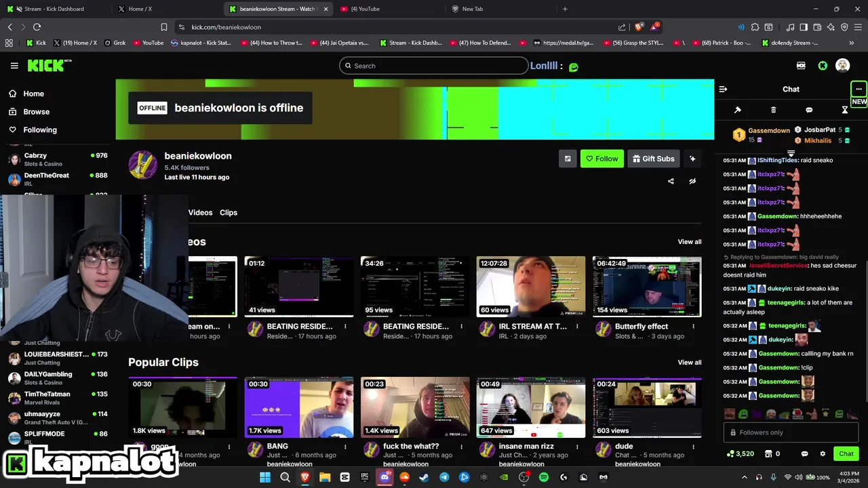
Task: Click View all for recent videos
Action: coord(690,242)
